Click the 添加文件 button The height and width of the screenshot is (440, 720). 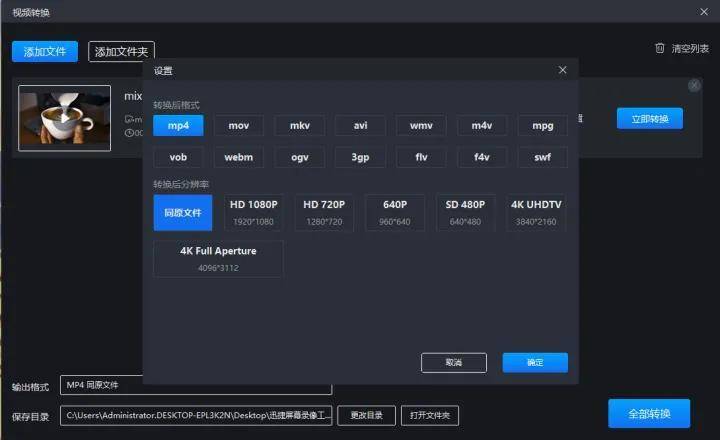(44, 52)
